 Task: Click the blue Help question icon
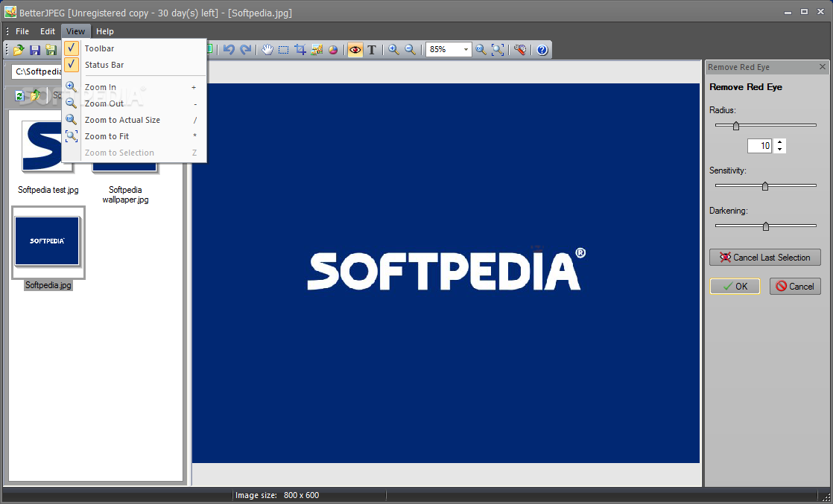click(x=542, y=50)
